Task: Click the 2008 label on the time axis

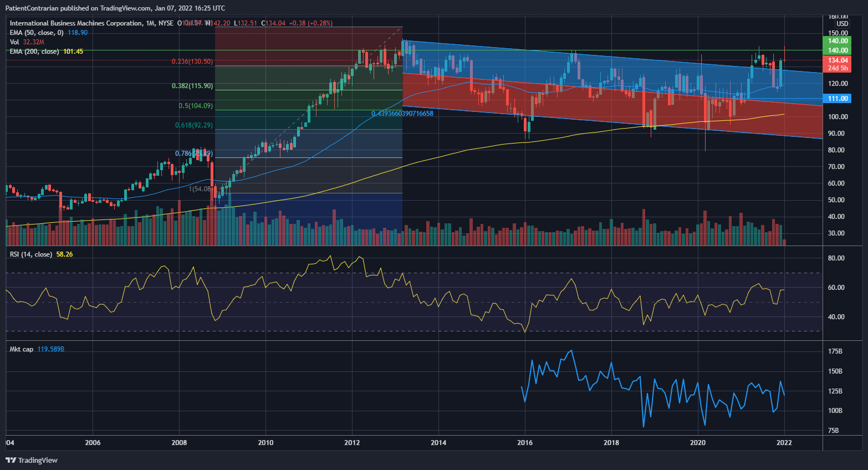Action: [179, 442]
